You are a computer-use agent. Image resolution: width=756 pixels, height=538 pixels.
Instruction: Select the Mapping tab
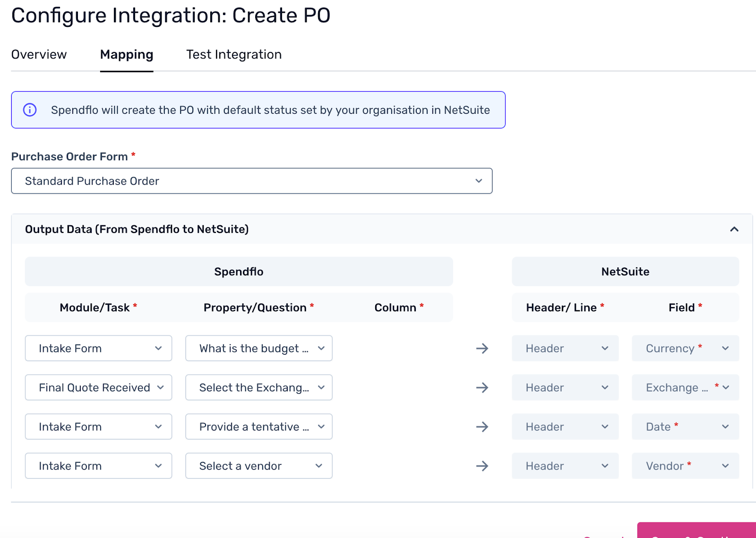pyautogui.click(x=127, y=55)
